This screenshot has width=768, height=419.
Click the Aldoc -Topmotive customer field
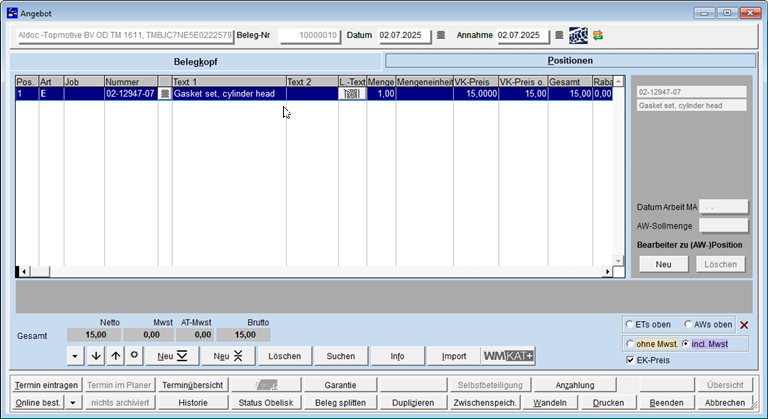coord(125,35)
